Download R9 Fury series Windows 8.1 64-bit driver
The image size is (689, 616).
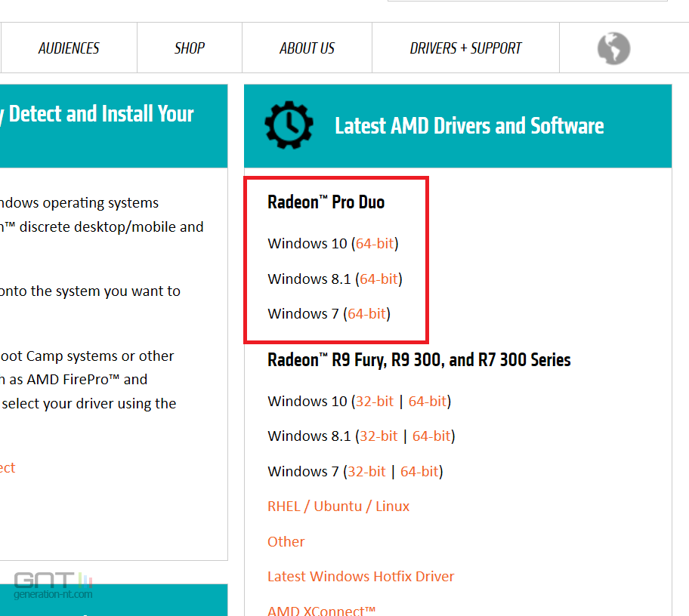431,436
